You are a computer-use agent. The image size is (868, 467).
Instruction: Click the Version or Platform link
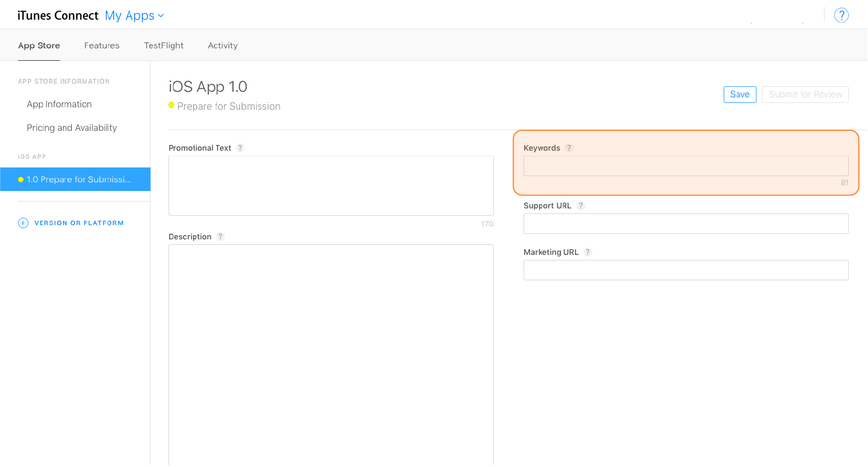point(79,223)
